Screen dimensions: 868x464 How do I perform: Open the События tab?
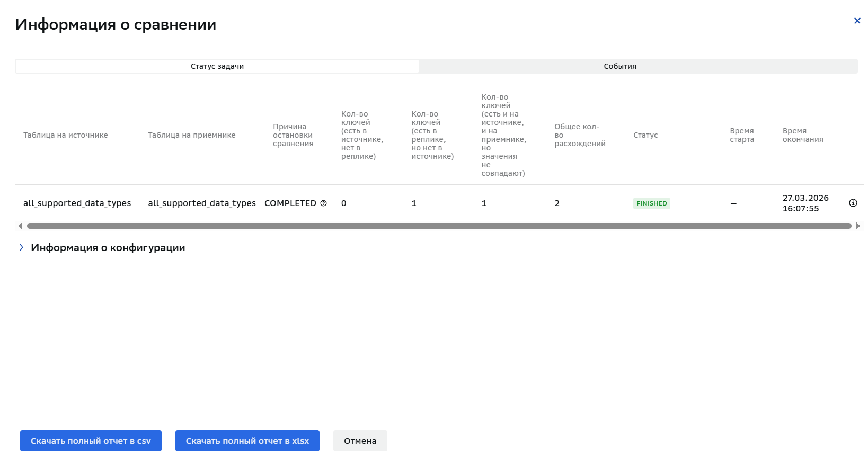(620, 66)
